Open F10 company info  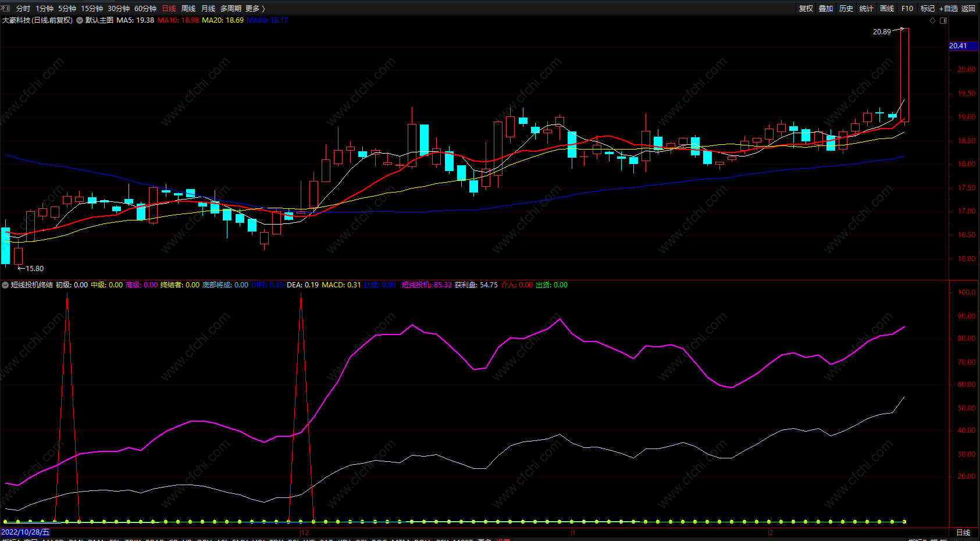pyautogui.click(x=907, y=8)
